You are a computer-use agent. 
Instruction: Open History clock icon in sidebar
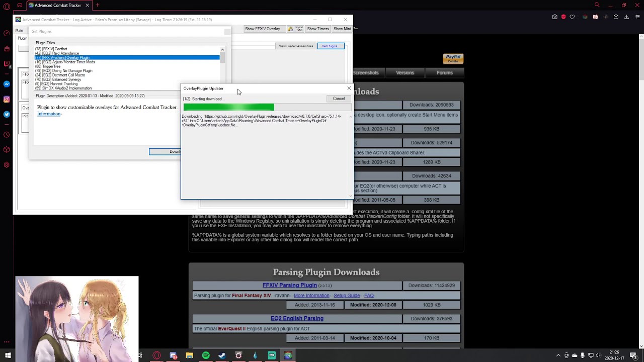click(x=7, y=134)
